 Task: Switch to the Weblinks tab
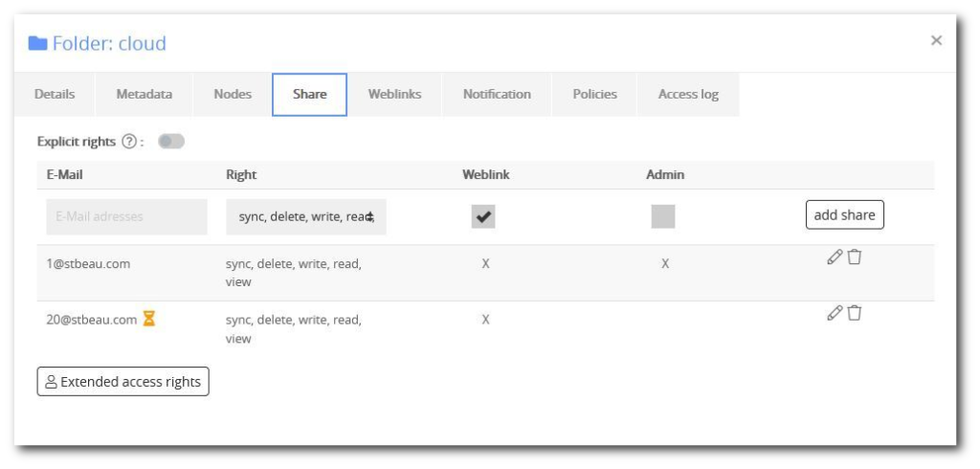(x=394, y=95)
